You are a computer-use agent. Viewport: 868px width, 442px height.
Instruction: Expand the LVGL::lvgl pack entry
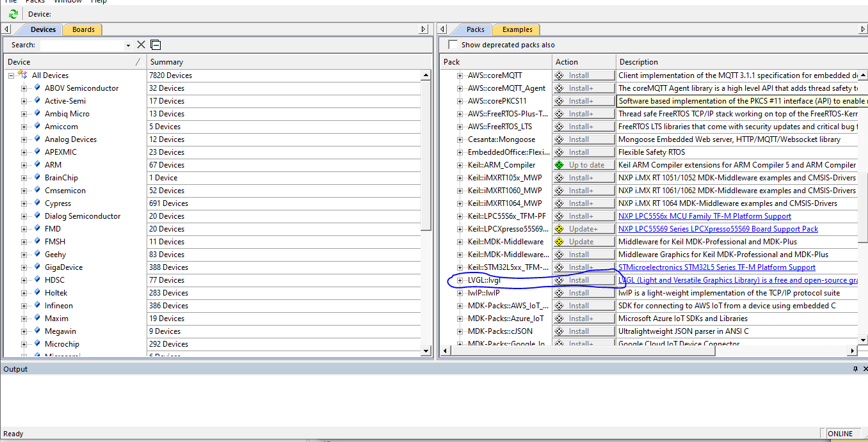tap(460, 280)
